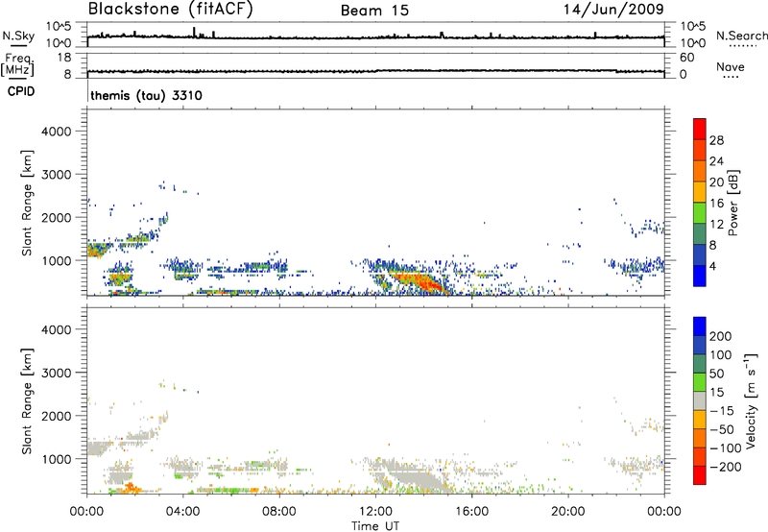Click the blue bottom of the power colorbar

pos(700,276)
